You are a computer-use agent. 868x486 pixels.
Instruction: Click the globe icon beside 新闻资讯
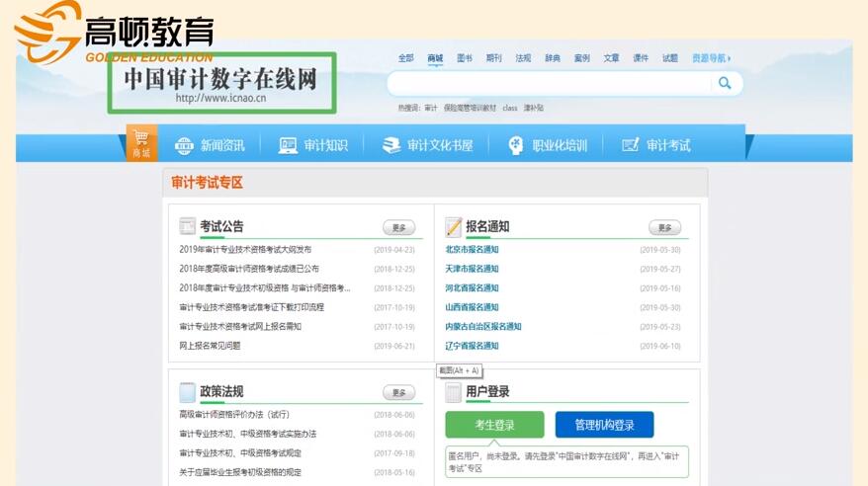[x=184, y=145]
